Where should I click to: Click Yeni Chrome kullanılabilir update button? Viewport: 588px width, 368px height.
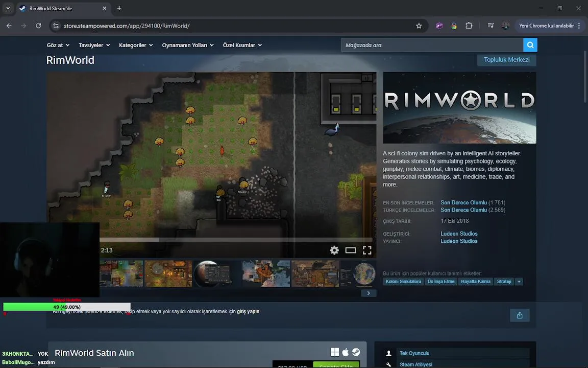546,26
